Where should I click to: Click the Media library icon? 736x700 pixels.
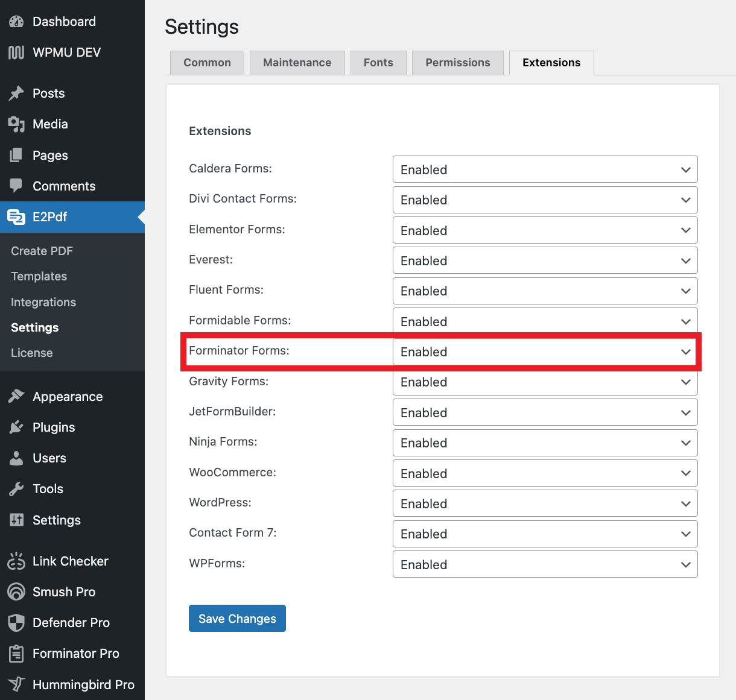pos(16,124)
